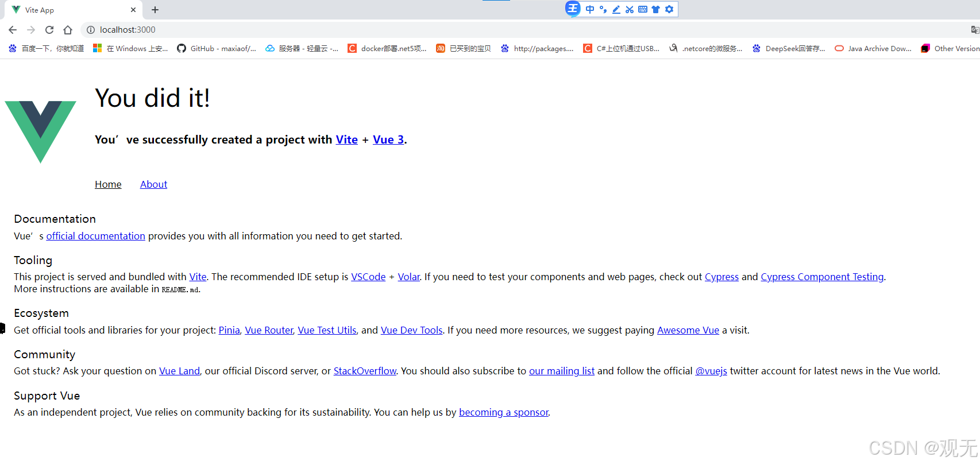This screenshot has width=980, height=465.
Task: Open the becoming a sponsor link
Action: 504,412
